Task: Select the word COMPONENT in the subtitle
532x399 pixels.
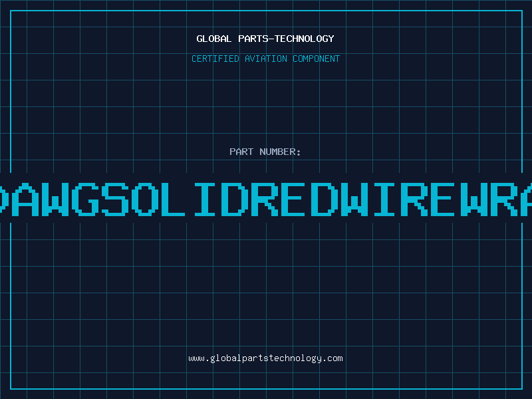Action: (317, 59)
